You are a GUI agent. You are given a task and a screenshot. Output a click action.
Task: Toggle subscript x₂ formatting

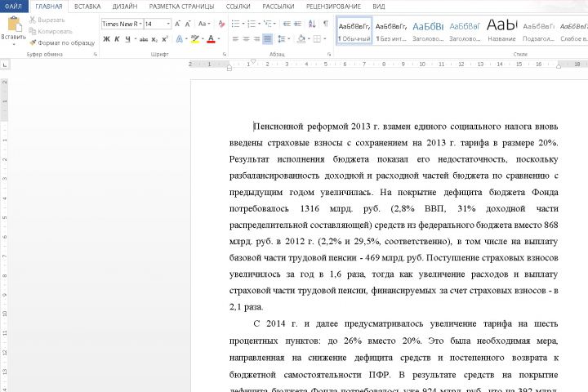(x=154, y=39)
